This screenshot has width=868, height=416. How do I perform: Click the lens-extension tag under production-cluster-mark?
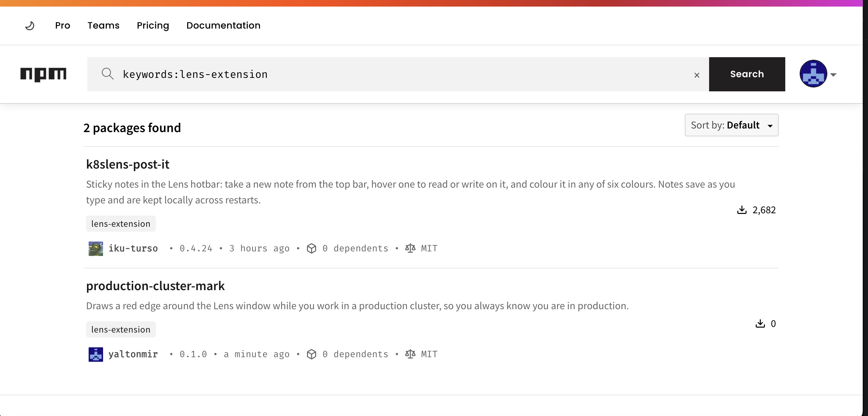120,329
